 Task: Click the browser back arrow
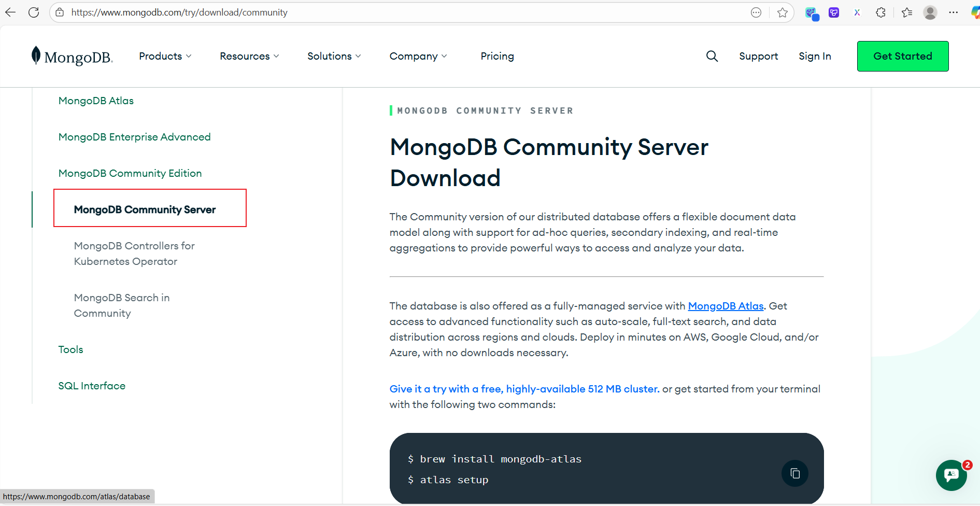(10, 12)
